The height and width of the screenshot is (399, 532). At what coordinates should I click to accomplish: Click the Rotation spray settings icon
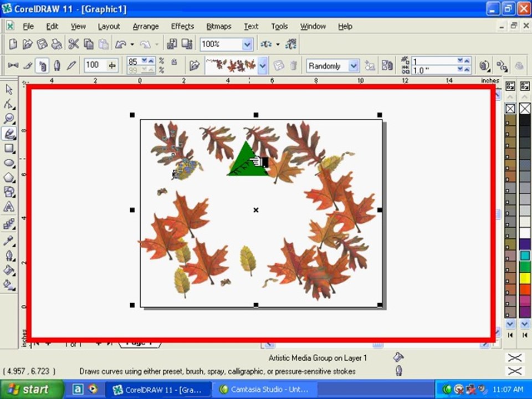click(x=484, y=65)
